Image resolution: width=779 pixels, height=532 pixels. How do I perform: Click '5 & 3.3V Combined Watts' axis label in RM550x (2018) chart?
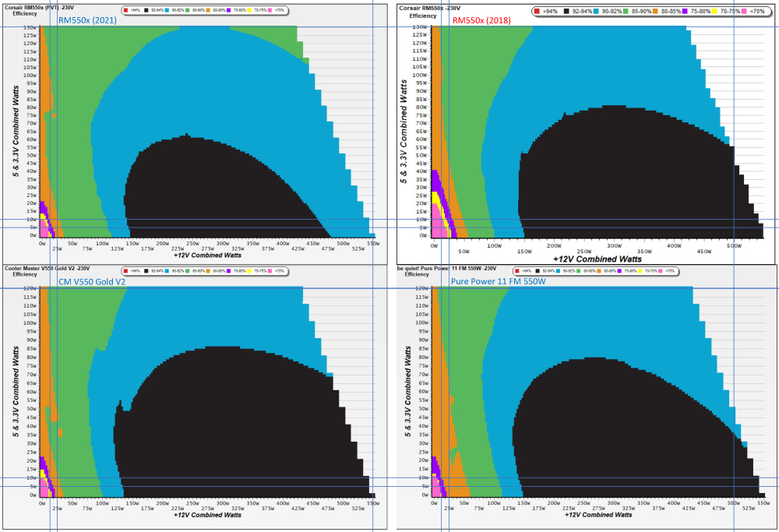[x=404, y=131]
